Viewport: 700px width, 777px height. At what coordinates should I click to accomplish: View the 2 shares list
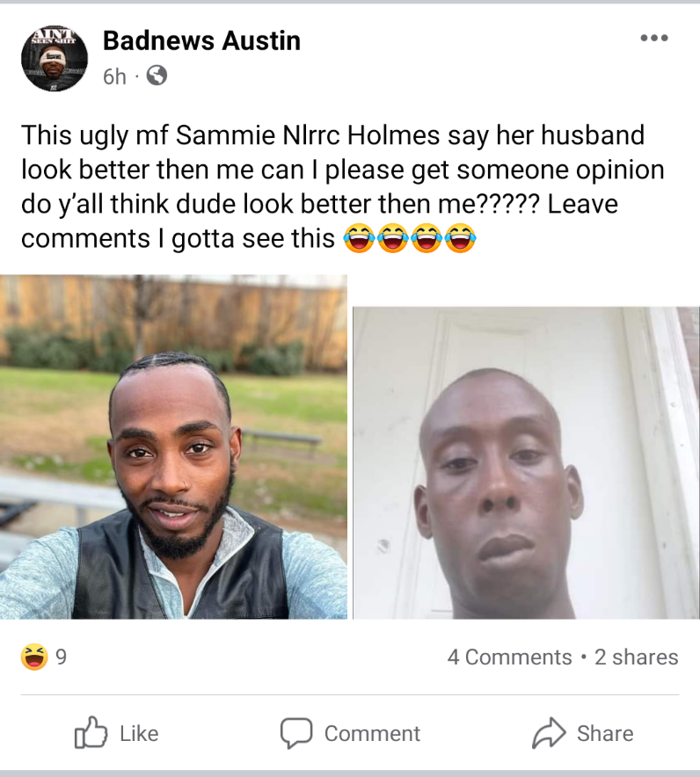coord(636,657)
